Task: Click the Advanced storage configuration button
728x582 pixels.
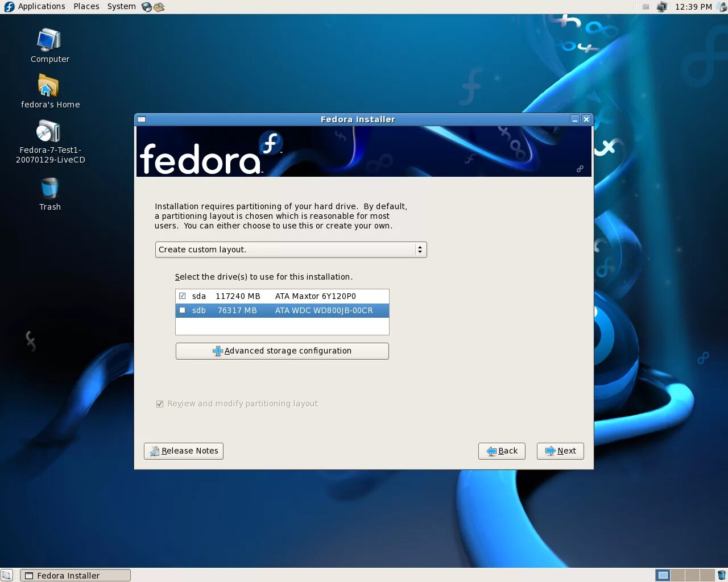Action: point(282,351)
